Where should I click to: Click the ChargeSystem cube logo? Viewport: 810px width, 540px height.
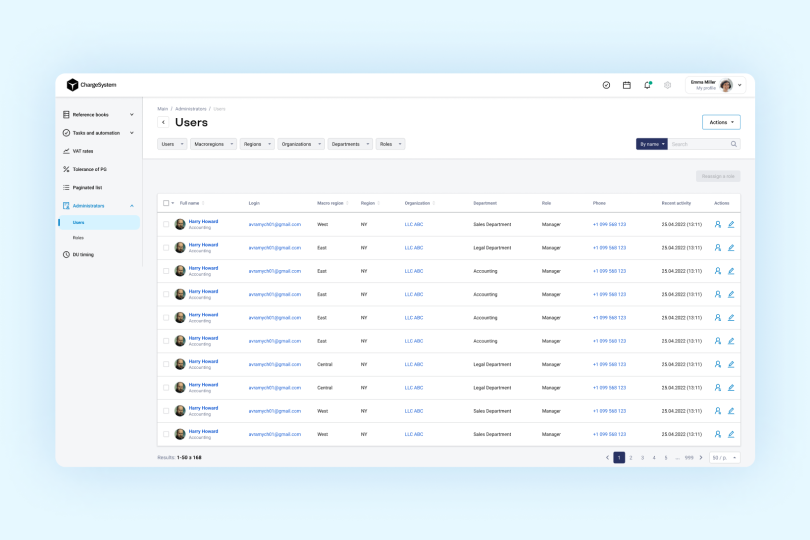[x=72, y=85]
